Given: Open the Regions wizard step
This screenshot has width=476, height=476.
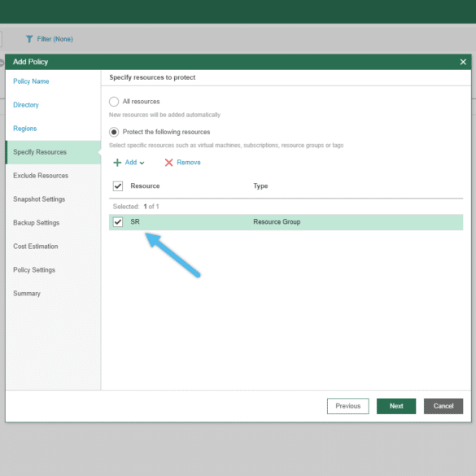Looking at the screenshot, I should [x=25, y=129].
